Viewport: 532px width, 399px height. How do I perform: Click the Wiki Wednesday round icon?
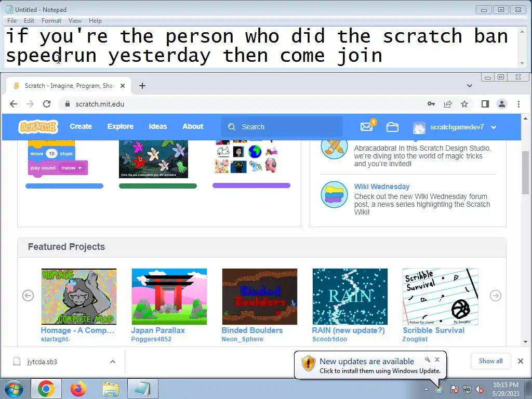[334, 194]
